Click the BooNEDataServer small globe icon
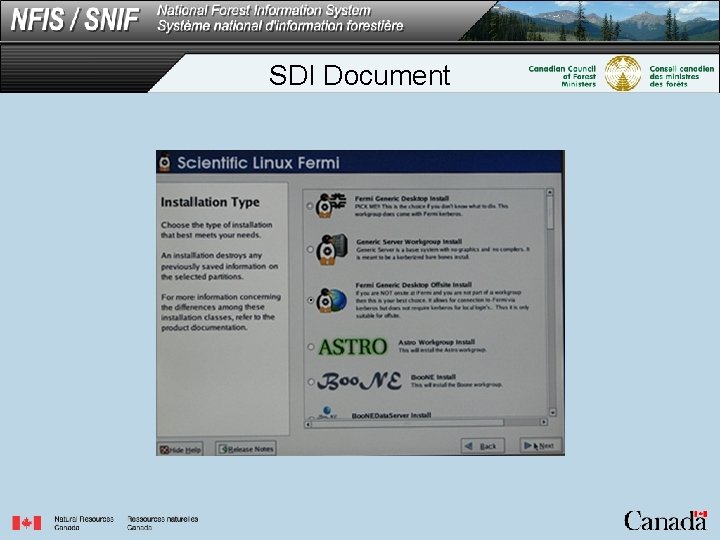 327,412
